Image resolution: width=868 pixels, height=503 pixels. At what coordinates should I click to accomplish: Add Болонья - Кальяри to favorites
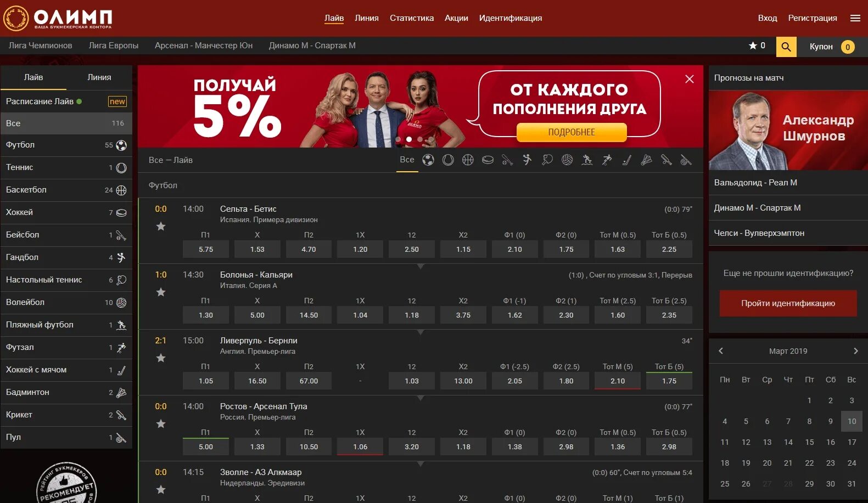[x=161, y=292]
